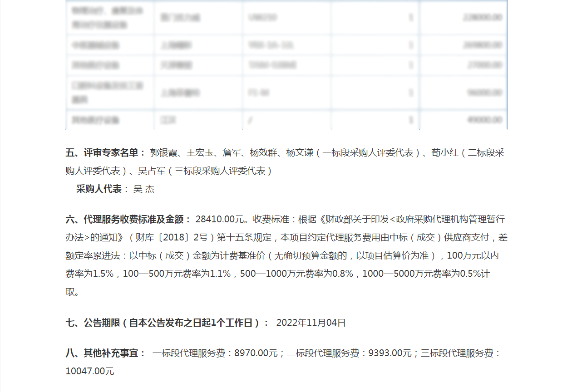Click the second section fee 9393.00元
This screenshot has height=392, width=567.
(x=390, y=353)
